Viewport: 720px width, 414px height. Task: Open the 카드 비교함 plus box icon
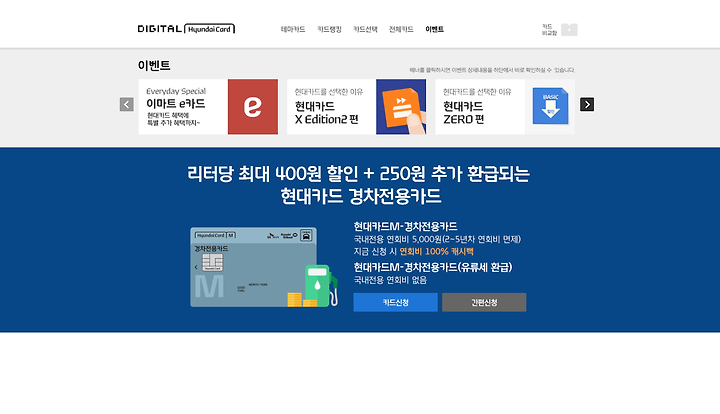click(x=569, y=30)
